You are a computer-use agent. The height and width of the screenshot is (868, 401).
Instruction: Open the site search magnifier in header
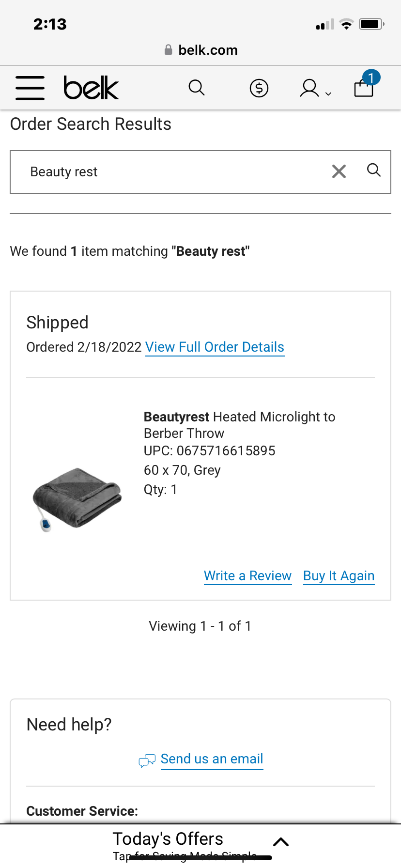click(197, 88)
